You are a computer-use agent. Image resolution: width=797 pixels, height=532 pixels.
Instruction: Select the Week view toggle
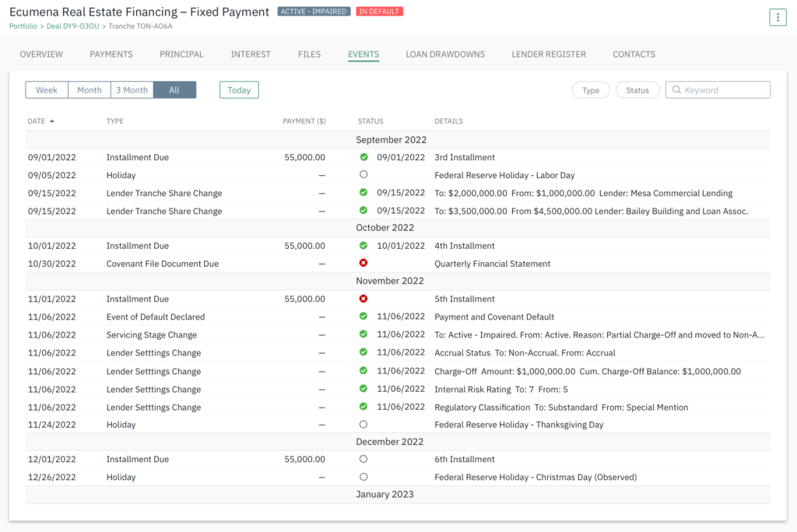pos(47,90)
